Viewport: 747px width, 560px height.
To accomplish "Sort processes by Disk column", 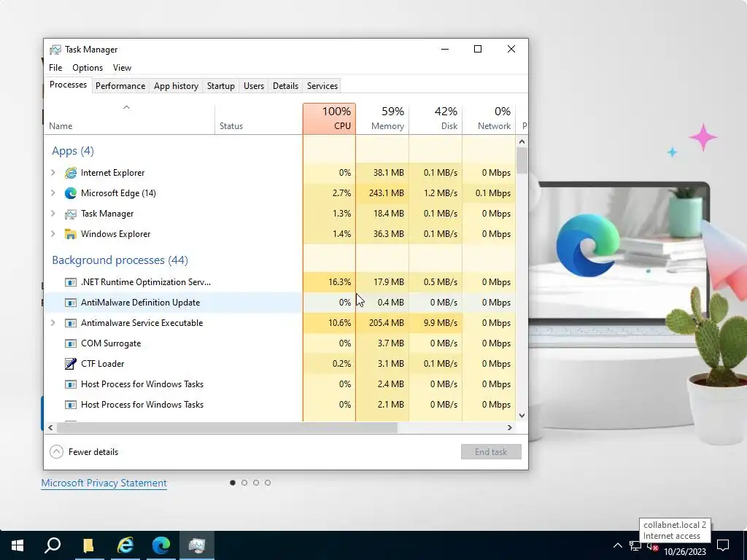I will (436, 119).
